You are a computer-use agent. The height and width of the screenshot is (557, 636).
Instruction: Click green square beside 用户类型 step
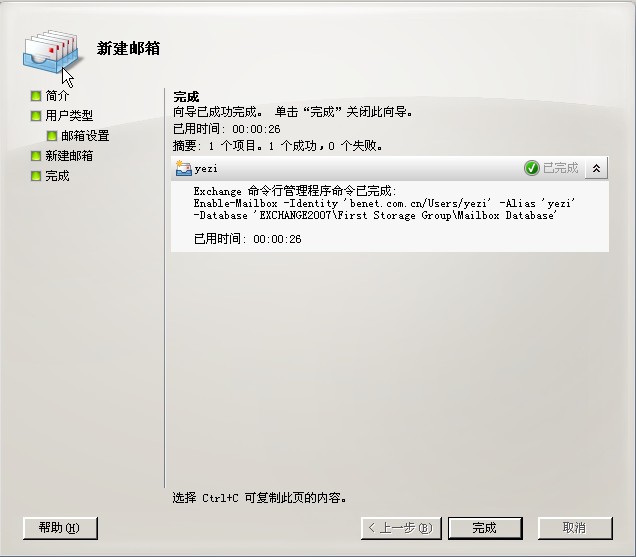(36, 116)
